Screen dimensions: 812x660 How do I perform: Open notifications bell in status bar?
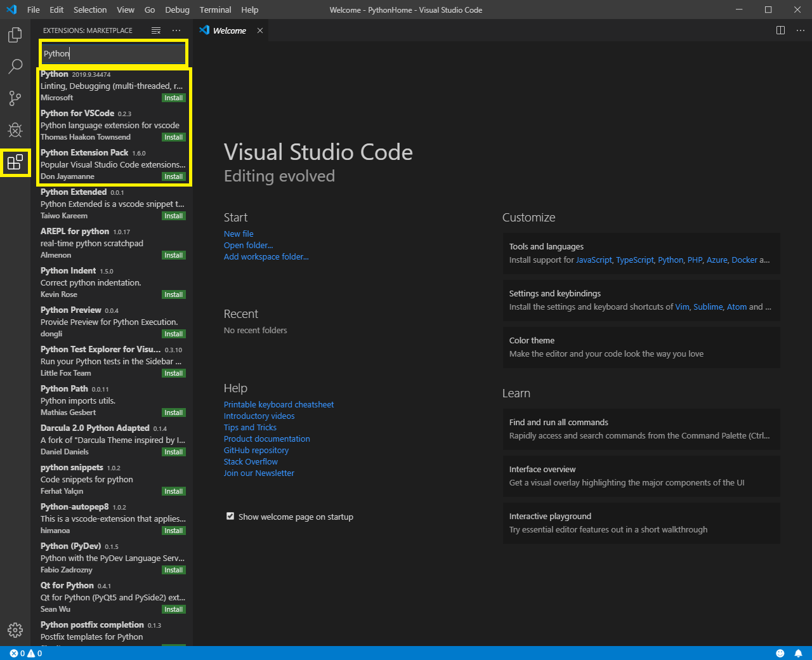pos(798,653)
